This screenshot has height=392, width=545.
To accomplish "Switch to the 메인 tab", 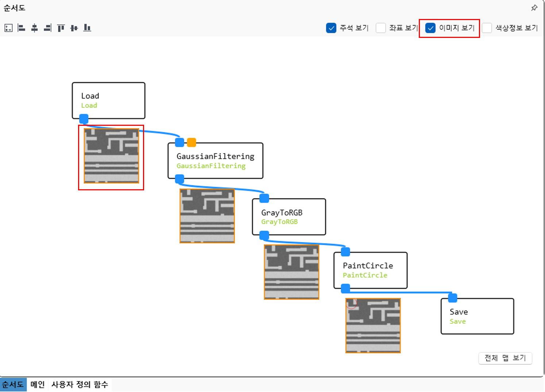I will coord(38,384).
